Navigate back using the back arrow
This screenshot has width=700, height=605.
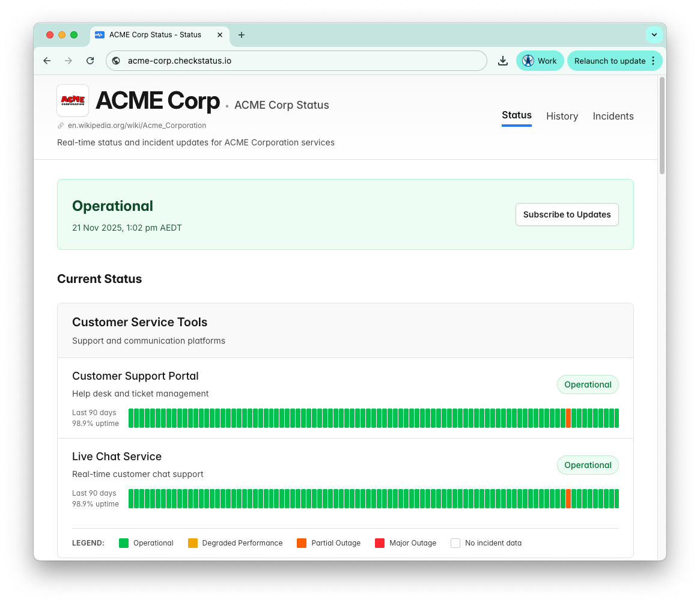click(47, 61)
